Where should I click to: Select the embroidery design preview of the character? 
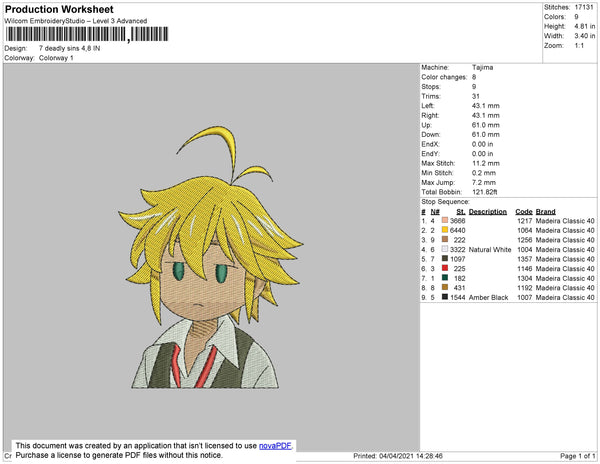coord(210,257)
